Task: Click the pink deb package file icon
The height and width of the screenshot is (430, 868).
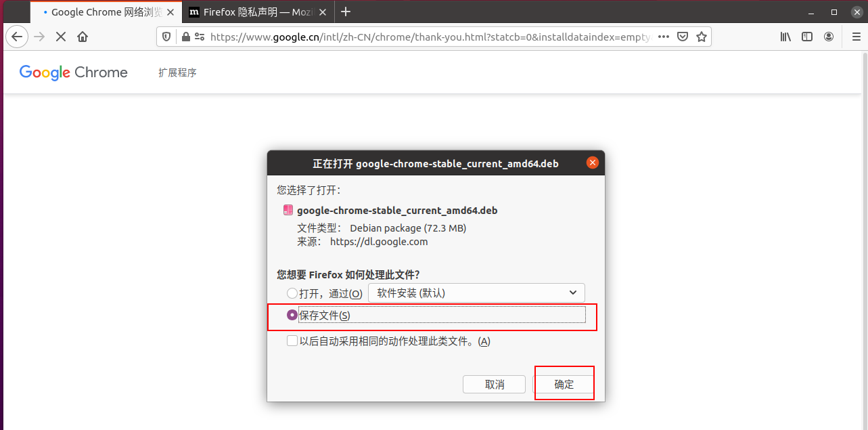Action: coord(288,210)
